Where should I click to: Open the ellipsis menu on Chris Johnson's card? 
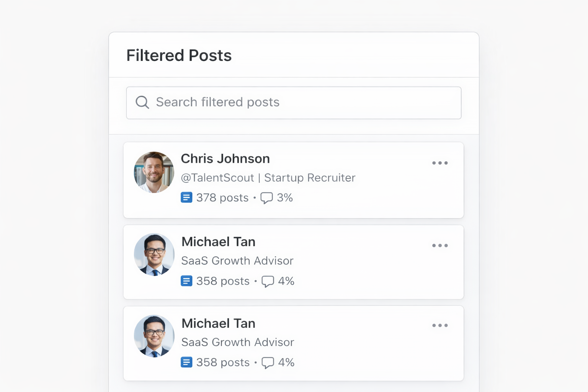point(440,163)
